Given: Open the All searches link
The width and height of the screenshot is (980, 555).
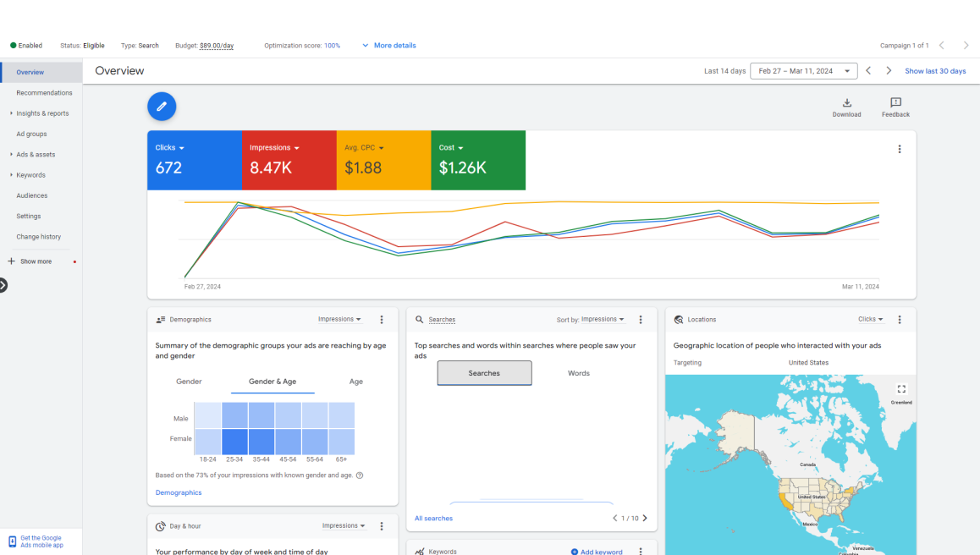Looking at the screenshot, I should pyautogui.click(x=433, y=518).
